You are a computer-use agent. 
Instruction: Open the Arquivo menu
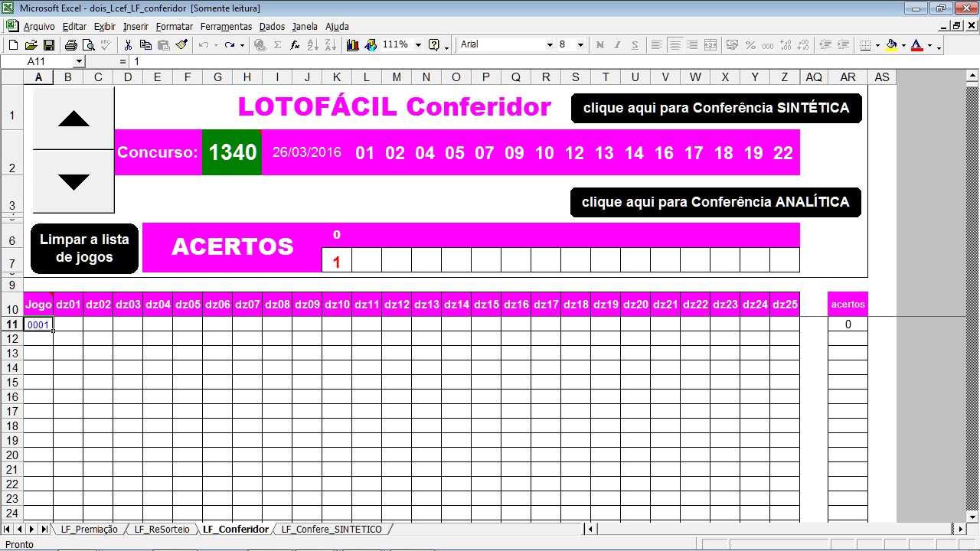pyautogui.click(x=39, y=26)
